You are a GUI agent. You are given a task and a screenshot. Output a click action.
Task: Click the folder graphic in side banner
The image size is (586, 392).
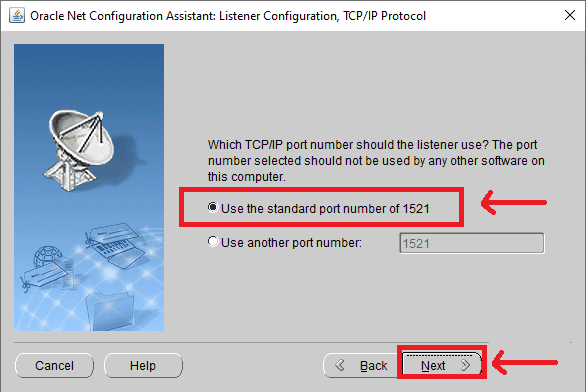110,311
